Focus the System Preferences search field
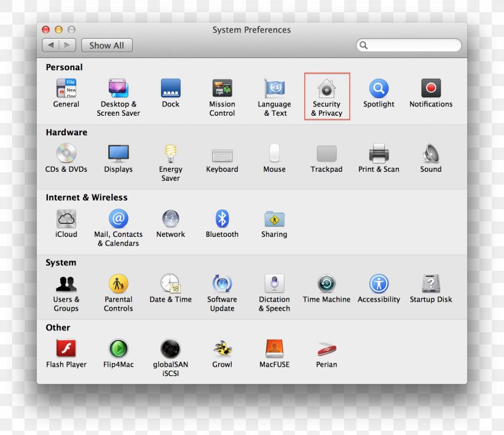504x435 pixels. tap(409, 45)
